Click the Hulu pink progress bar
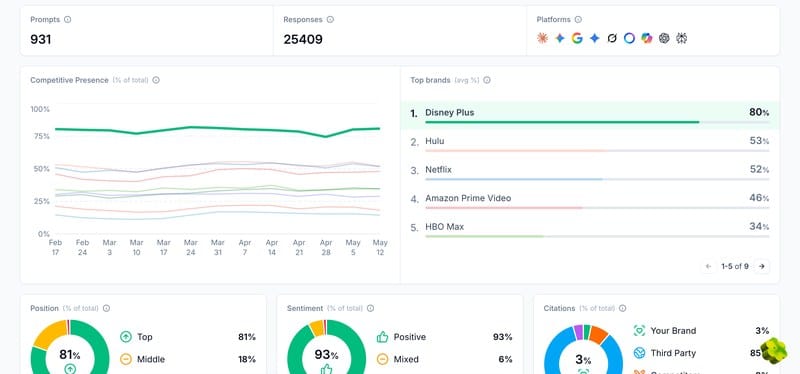800x374 pixels. (516, 151)
